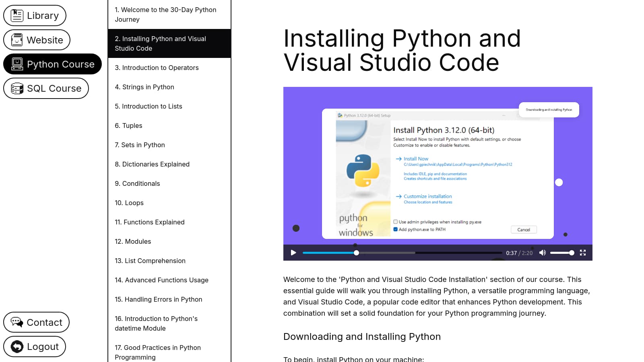The height and width of the screenshot is (362, 644).
Task: Click the video progress handle knob
Action: coord(356,253)
